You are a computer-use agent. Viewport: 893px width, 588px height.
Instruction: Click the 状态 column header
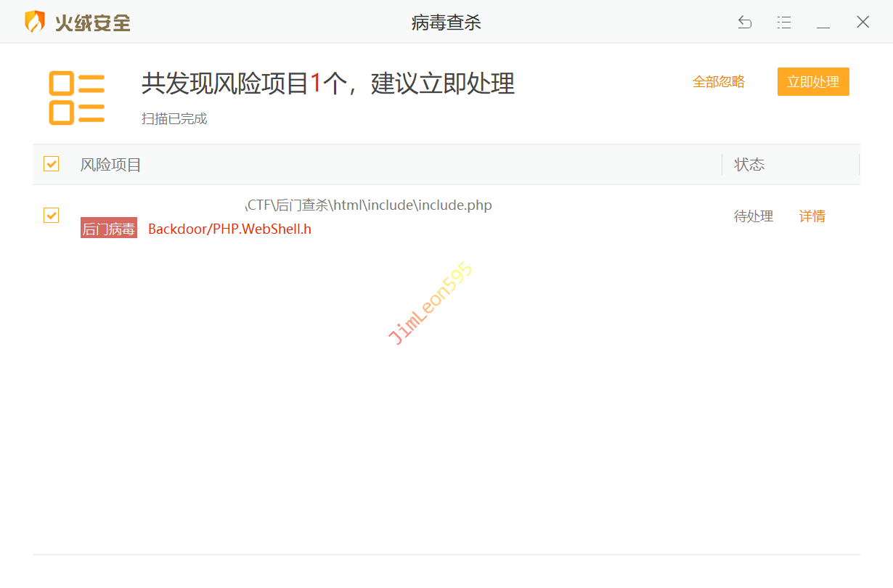[749, 165]
